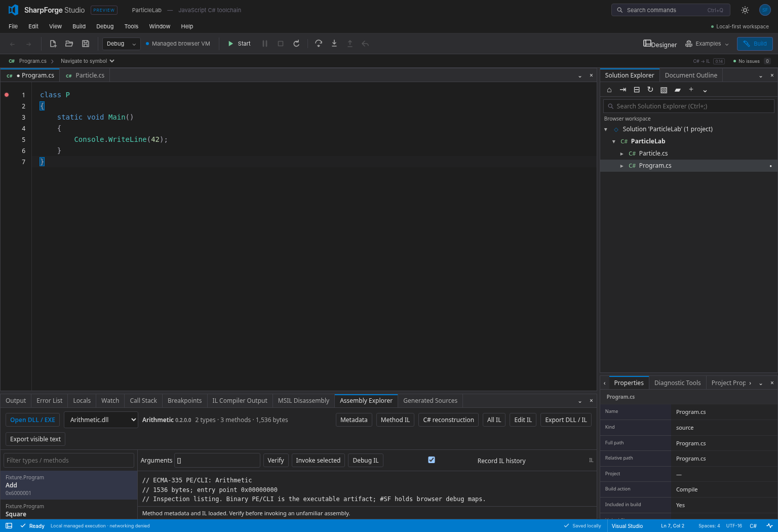Uncheck the Record IL history checkbox
Image resolution: width=778 pixels, height=532 pixels.
(x=432, y=460)
